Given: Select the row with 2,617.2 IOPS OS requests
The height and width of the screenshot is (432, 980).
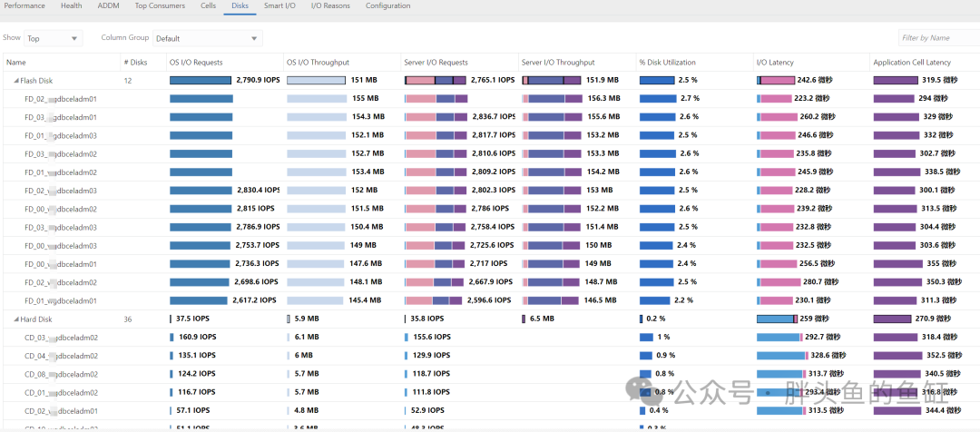Looking at the screenshot, I should point(490,300).
